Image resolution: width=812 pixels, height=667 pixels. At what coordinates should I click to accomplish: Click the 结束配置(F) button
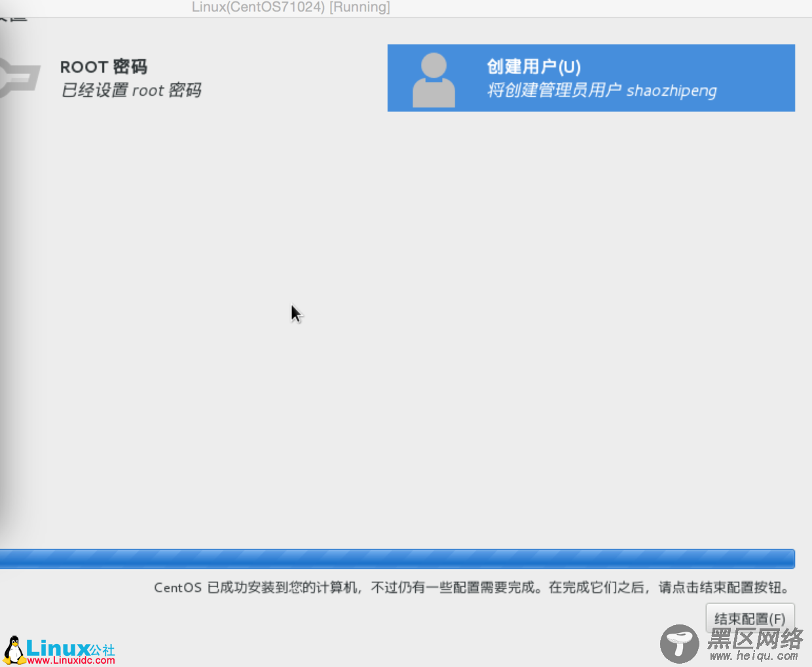coord(750,619)
